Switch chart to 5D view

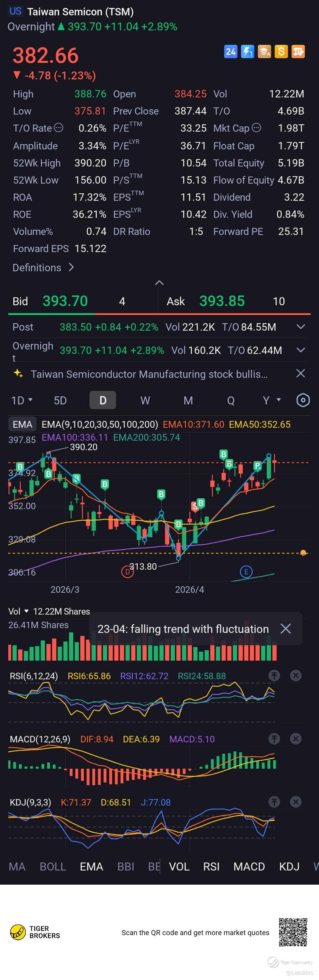[x=60, y=400]
